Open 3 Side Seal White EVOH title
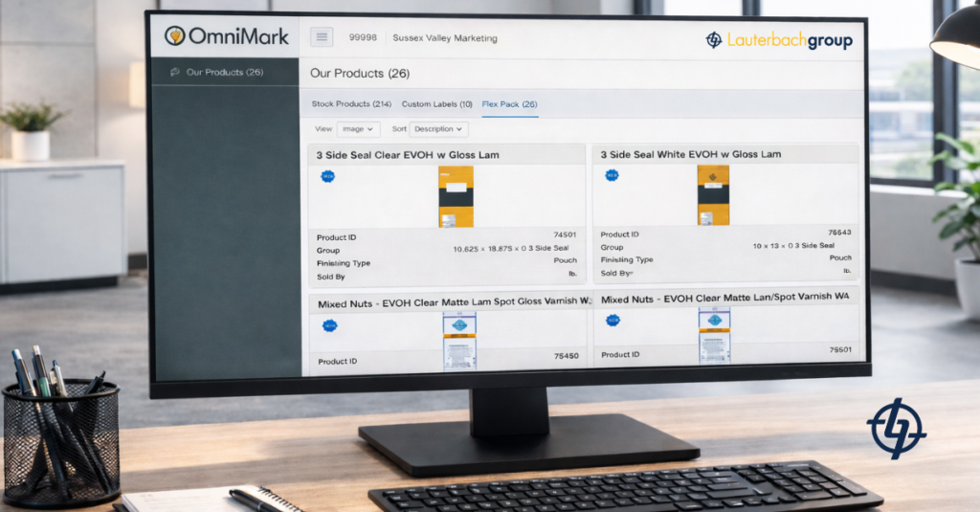This screenshot has height=512, width=980. [x=691, y=154]
